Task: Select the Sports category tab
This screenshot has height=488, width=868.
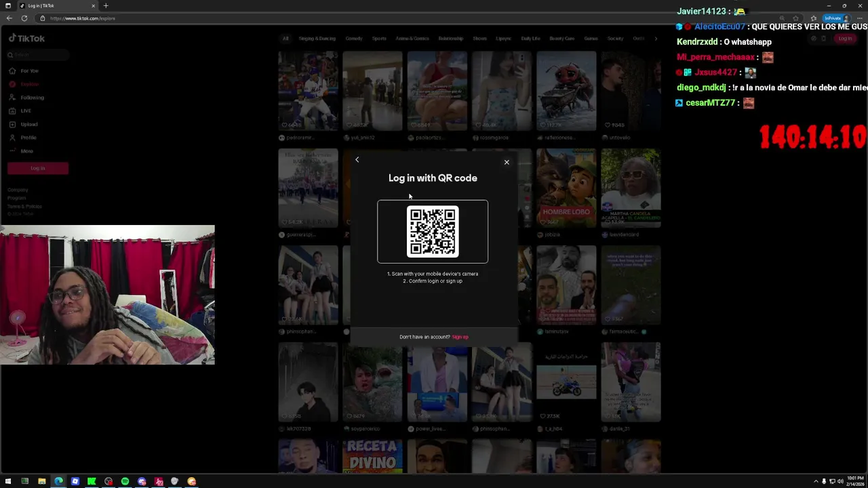Action: point(379,39)
